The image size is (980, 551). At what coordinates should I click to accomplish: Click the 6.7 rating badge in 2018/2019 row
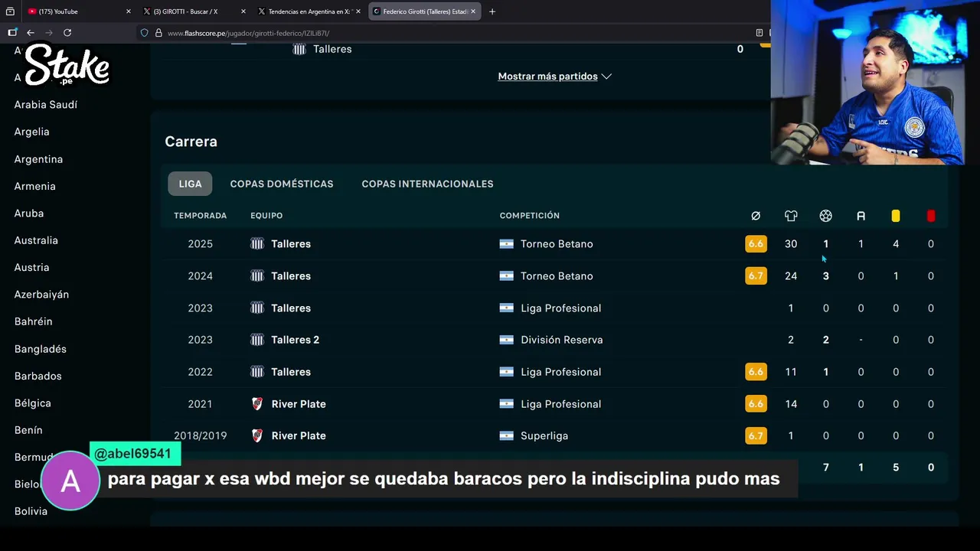click(x=756, y=436)
